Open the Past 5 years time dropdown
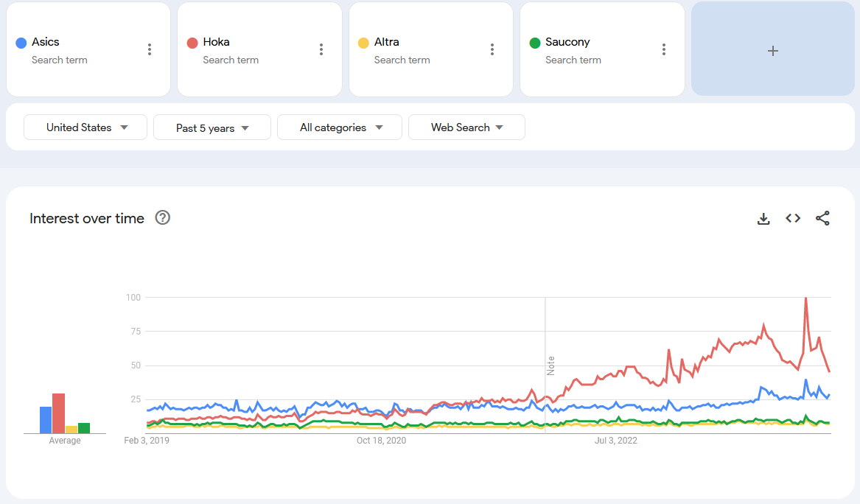The height and width of the screenshot is (504, 860). [x=212, y=127]
